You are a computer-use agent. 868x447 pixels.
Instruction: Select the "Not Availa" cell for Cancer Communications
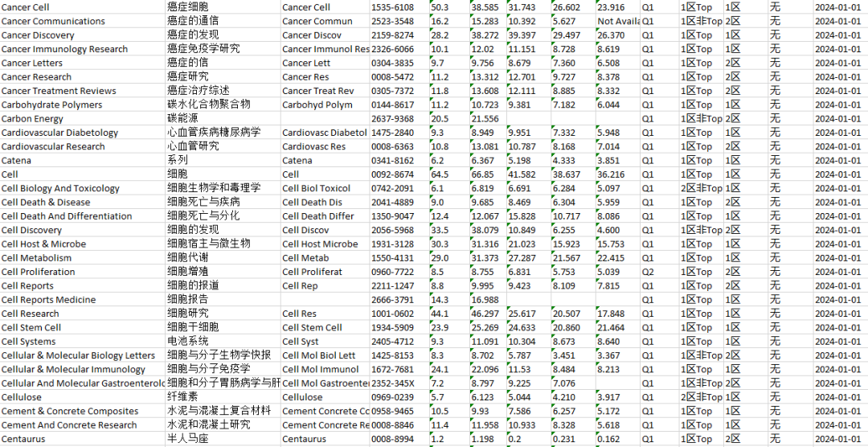coord(619,22)
